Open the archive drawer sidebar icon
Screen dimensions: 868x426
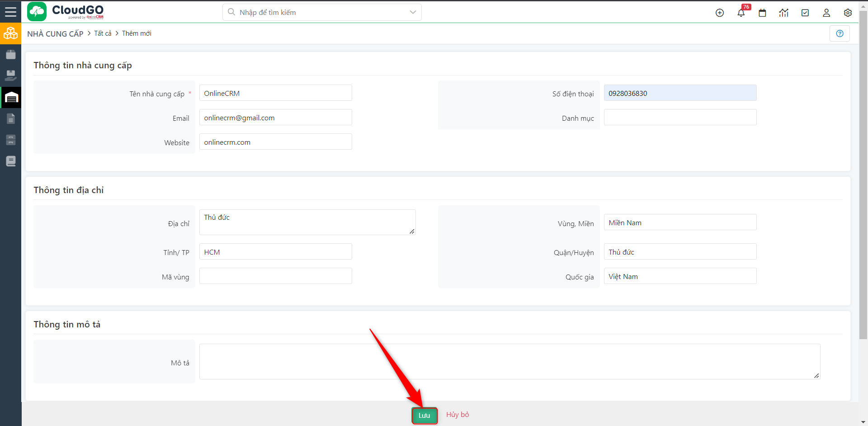point(11,140)
